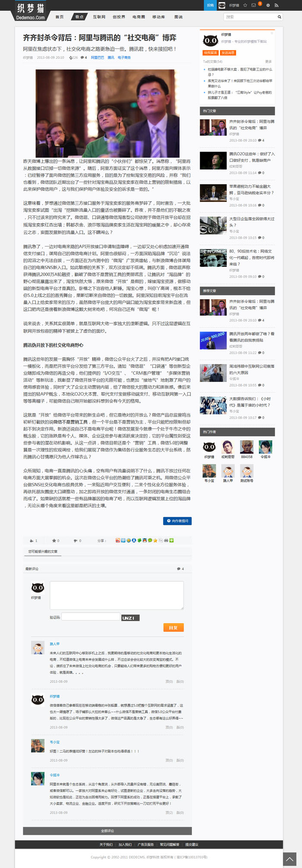Click the 广告及服务 footer link
This screenshot has width=302, height=868.
tap(146, 844)
